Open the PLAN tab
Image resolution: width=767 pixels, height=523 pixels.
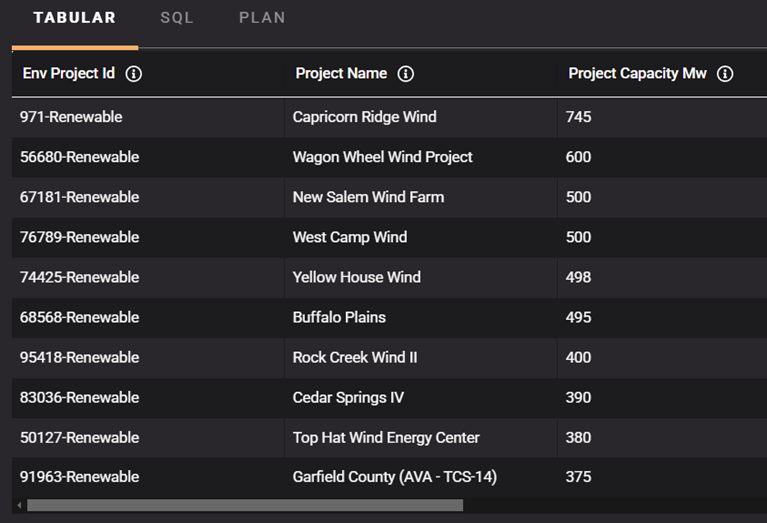[x=262, y=18]
